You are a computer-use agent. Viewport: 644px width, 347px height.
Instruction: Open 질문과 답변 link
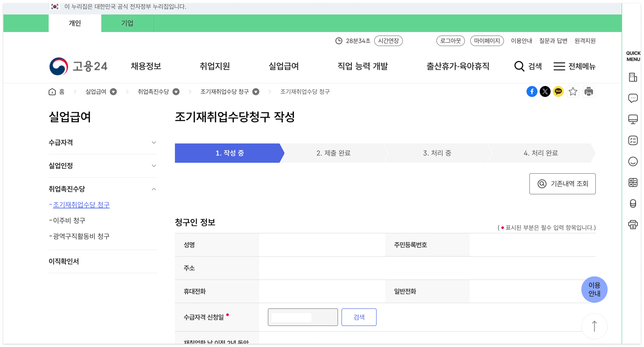pyautogui.click(x=553, y=41)
